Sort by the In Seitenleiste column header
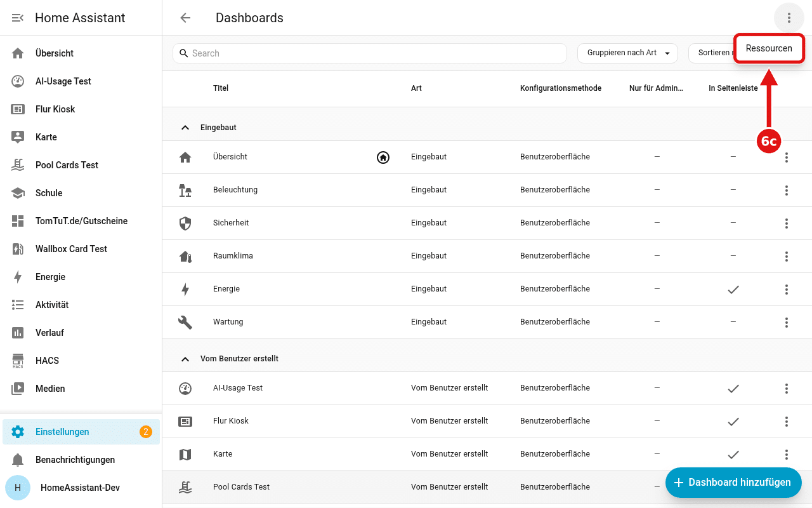 point(733,88)
